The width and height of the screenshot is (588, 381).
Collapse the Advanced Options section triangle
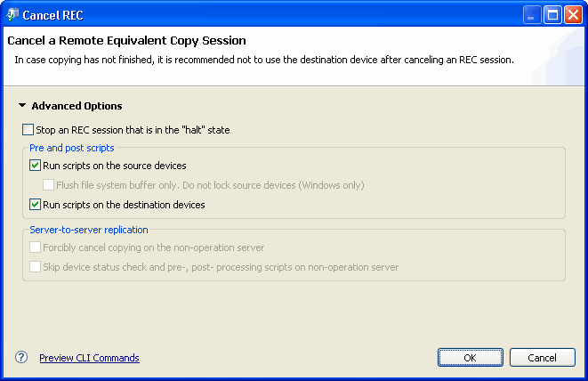(22, 105)
